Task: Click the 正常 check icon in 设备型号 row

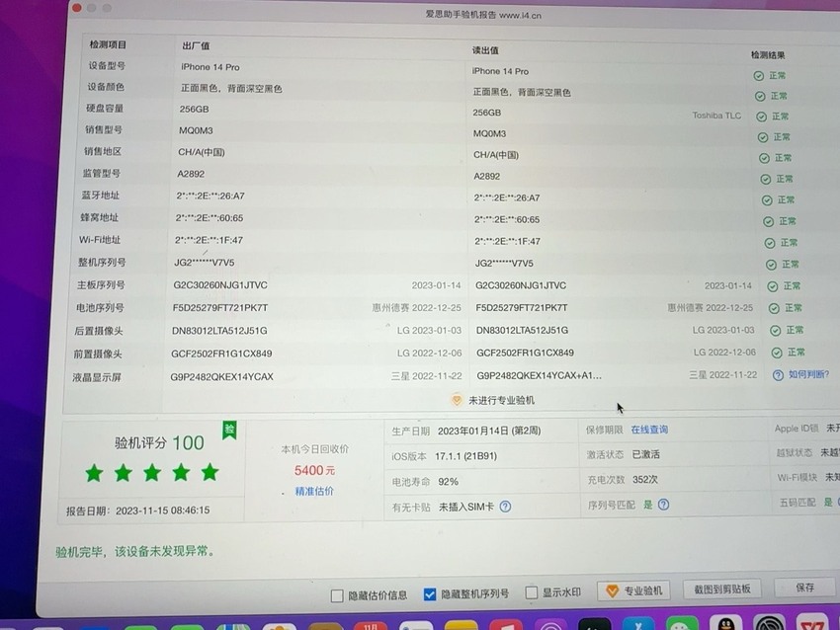Action: point(759,76)
